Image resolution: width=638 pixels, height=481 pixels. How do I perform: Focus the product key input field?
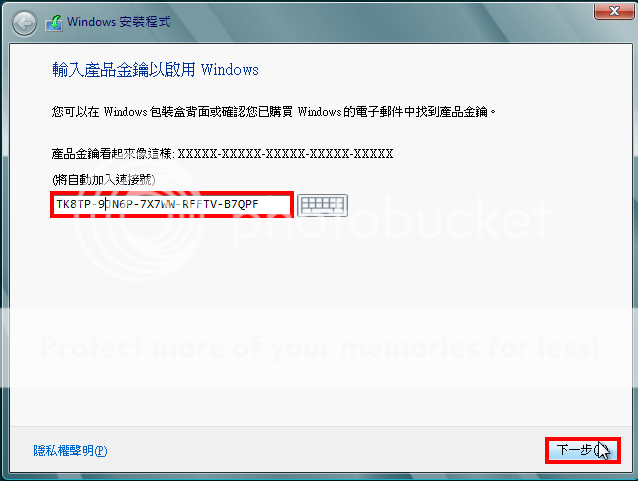click(172, 204)
